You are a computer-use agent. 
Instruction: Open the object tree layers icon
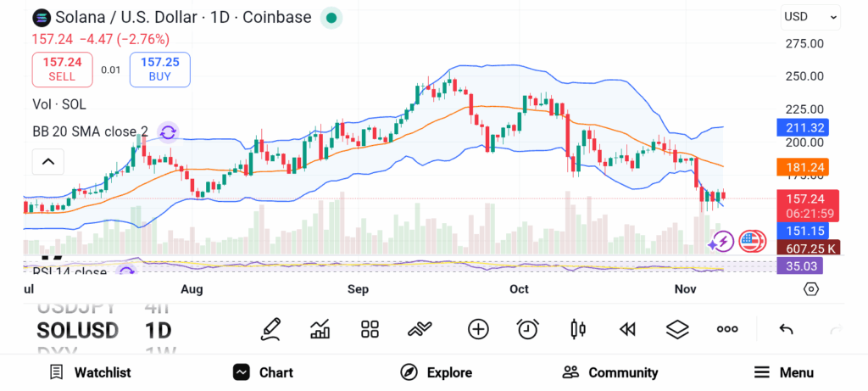(677, 329)
